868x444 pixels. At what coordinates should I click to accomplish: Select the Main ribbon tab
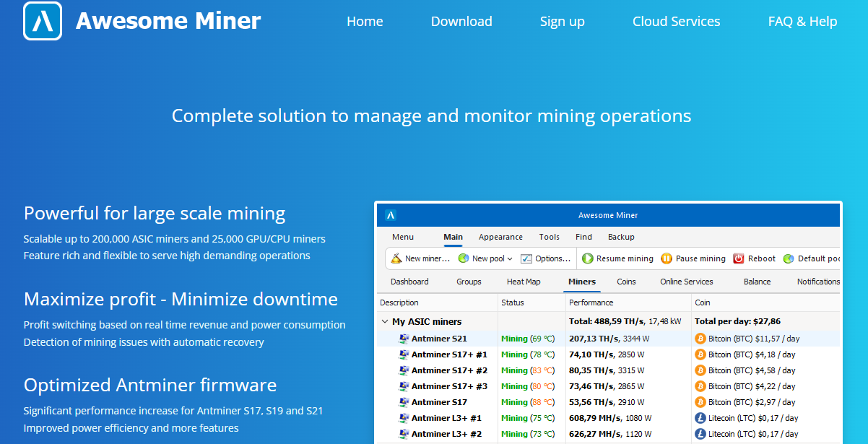pos(453,237)
